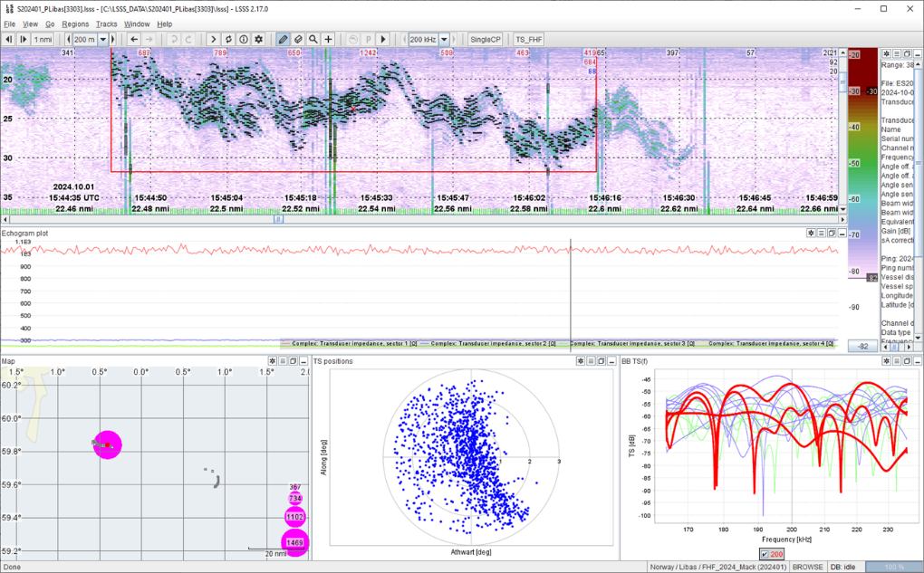Open the 1 nmi distance selector
This screenshot has width=924, height=573.
click(43, 39)
